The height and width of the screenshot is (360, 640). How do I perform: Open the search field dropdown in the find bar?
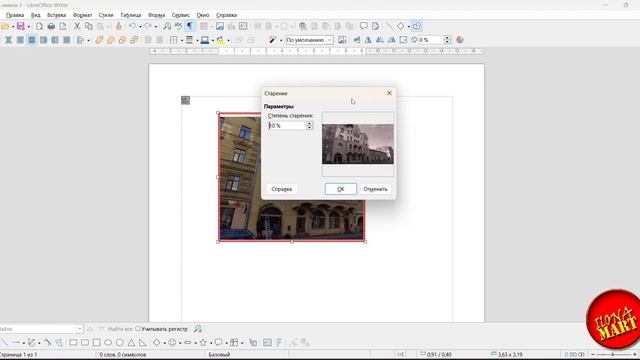point(79,329)
